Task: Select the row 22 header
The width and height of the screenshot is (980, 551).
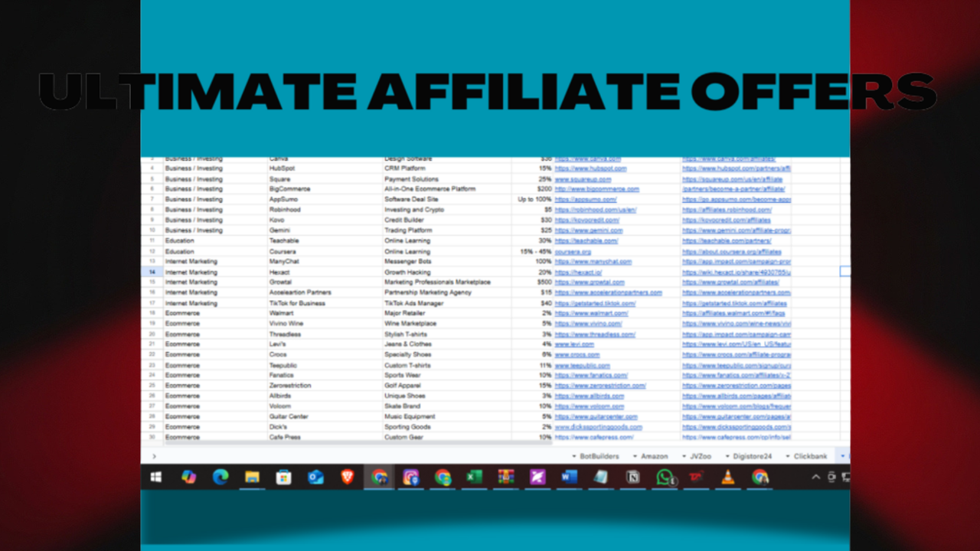Action: pyautogui.click(x=152, y=355)
